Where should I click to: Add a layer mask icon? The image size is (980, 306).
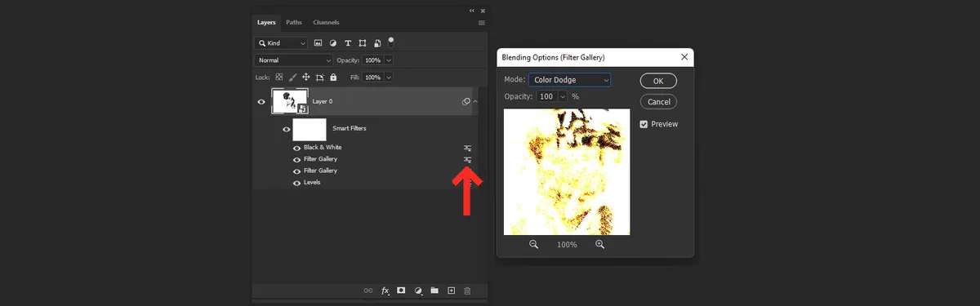[401, 290]
